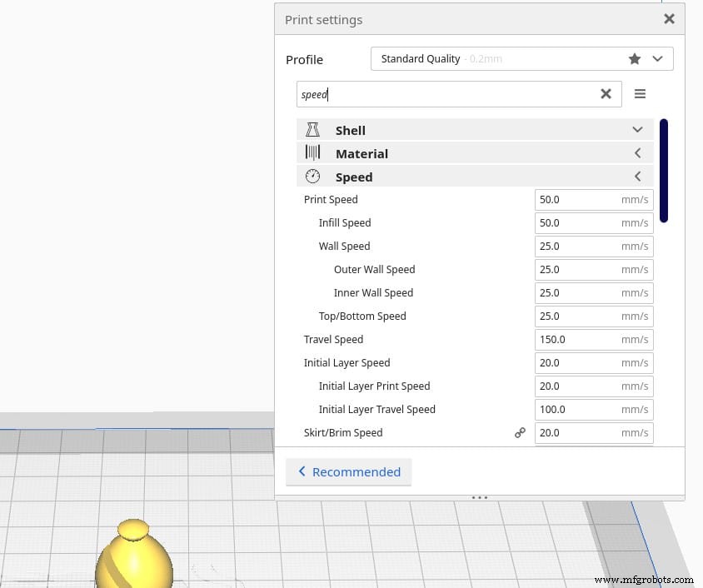Click the Material section icon
The height and width of the screenshot is (588, 703).
click(x=313, y=153)
